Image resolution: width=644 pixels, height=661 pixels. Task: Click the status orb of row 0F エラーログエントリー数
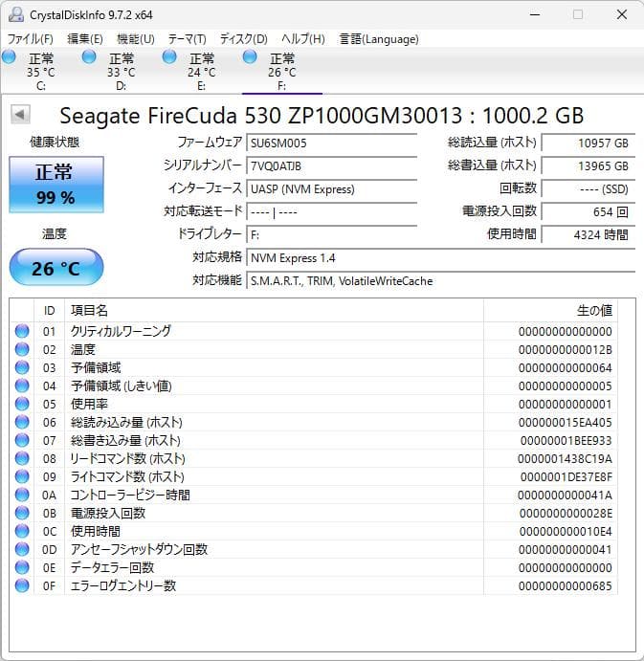[x=22, y=585]
